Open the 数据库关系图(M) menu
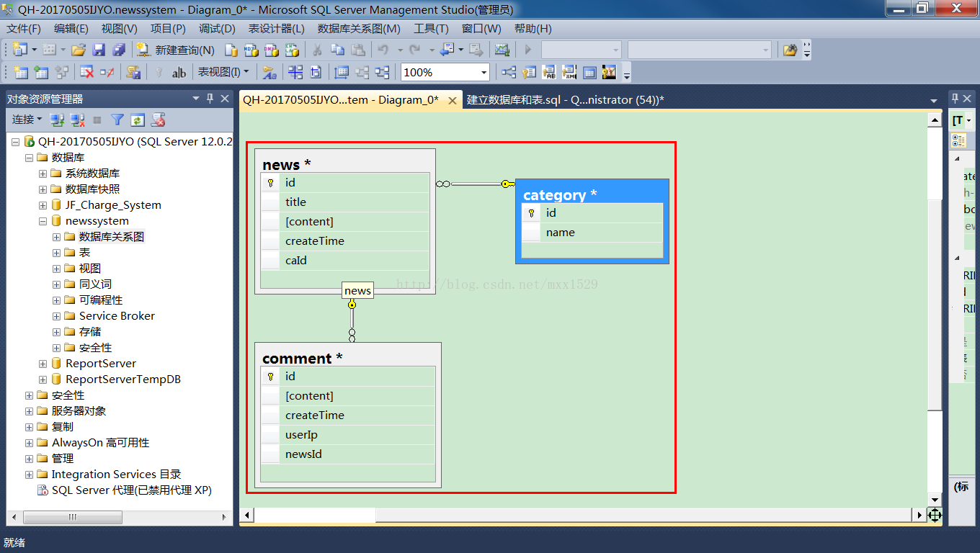 pyautogui.click(x=359, y=28)
